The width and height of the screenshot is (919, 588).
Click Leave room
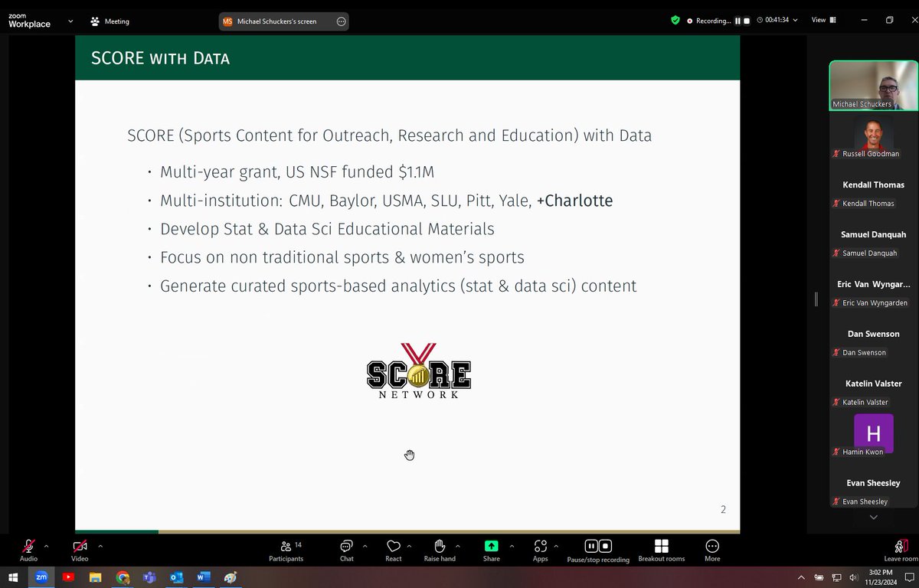(x=901, y=550)
